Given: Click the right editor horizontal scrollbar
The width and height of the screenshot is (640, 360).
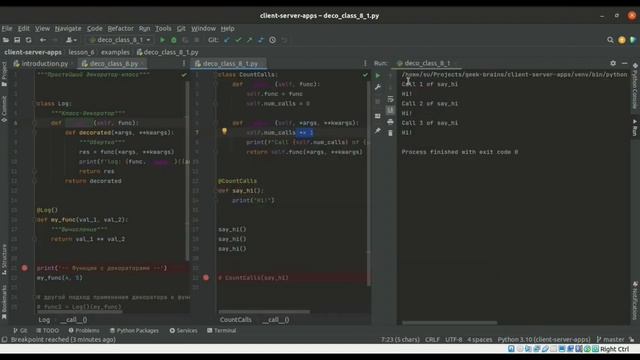Looking at the screenshot, I should tap(264, 312).
